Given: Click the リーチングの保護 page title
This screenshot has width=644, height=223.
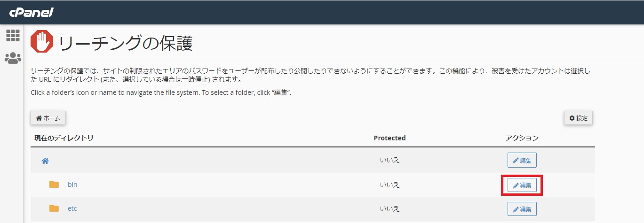Looking at the screenshot, I should [x=125, y=43].
